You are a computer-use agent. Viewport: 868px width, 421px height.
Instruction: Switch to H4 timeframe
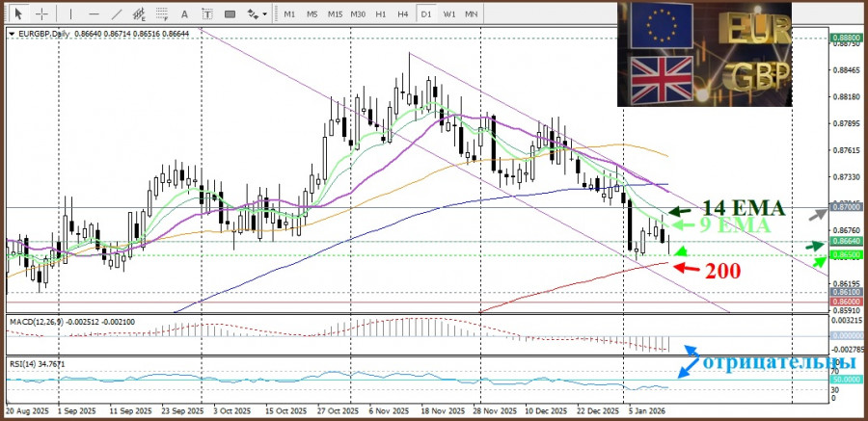point(403,14)
